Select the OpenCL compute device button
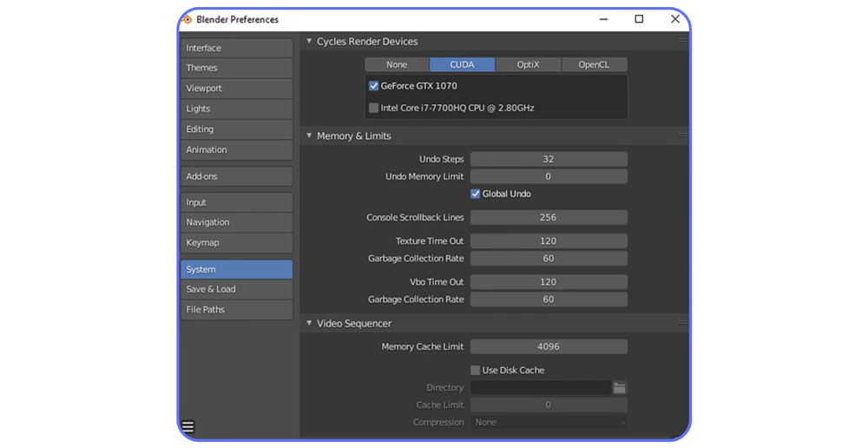 coord(594,64)
